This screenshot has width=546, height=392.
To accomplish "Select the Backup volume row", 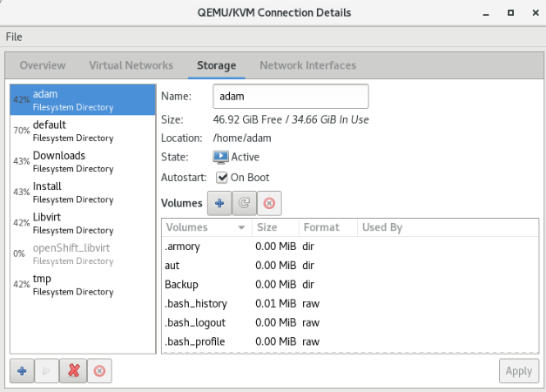I will (350, 285).
